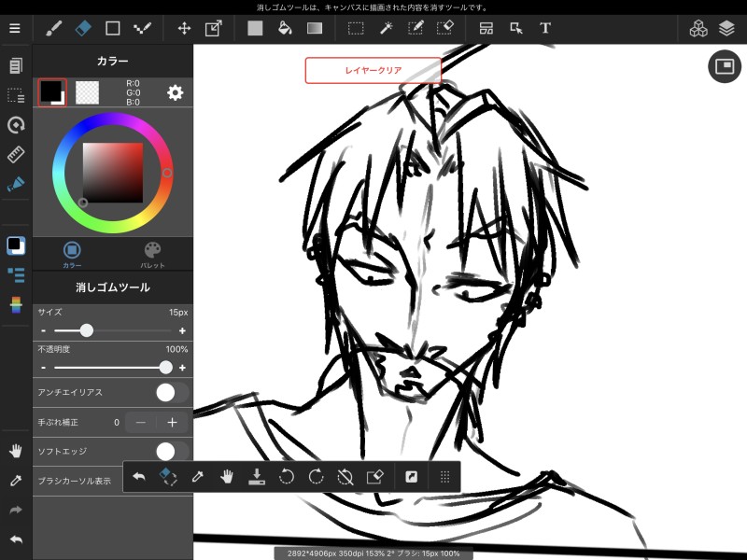Open the Layers panel
This screenshot has width=747, height=560.
tap(726, 29)
